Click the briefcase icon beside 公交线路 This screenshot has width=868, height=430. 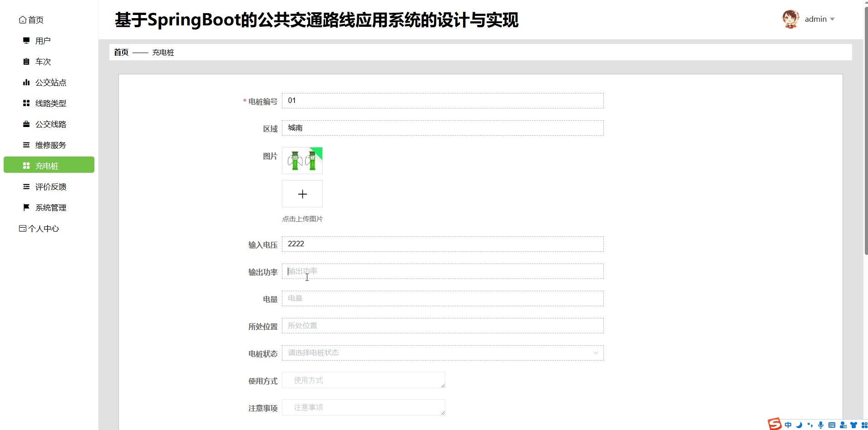coord(26,124)
